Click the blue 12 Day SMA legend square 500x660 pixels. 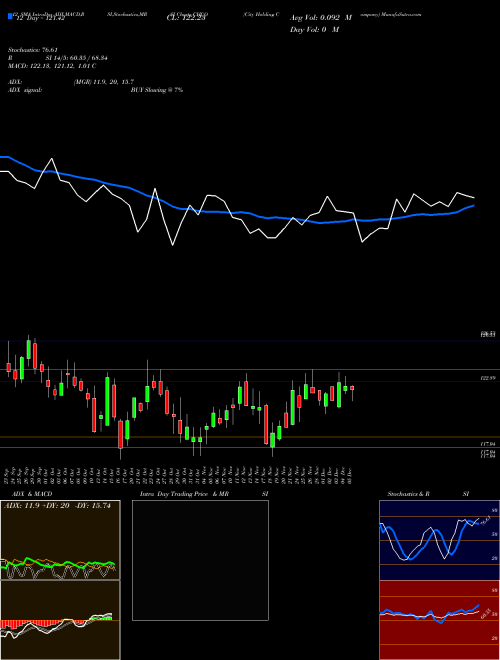[10, 17]
